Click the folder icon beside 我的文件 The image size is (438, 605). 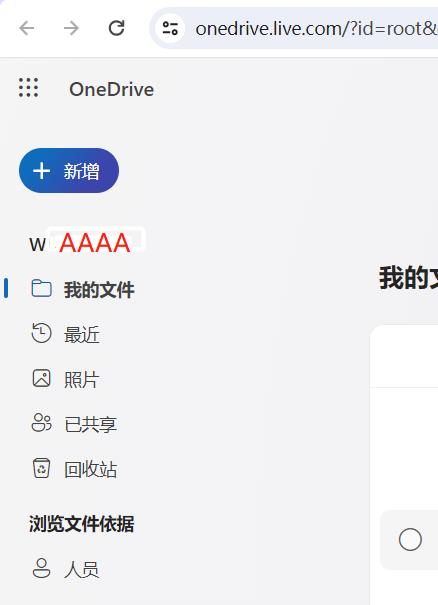(41, 289)
